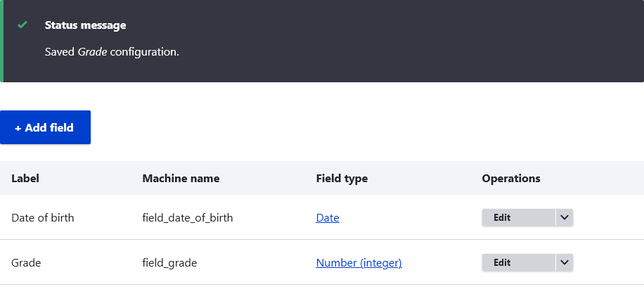Select the Date of birth label cell
The width and height of the screenshot is (644, 301).
pyautogui.click(x=43, y=217)
